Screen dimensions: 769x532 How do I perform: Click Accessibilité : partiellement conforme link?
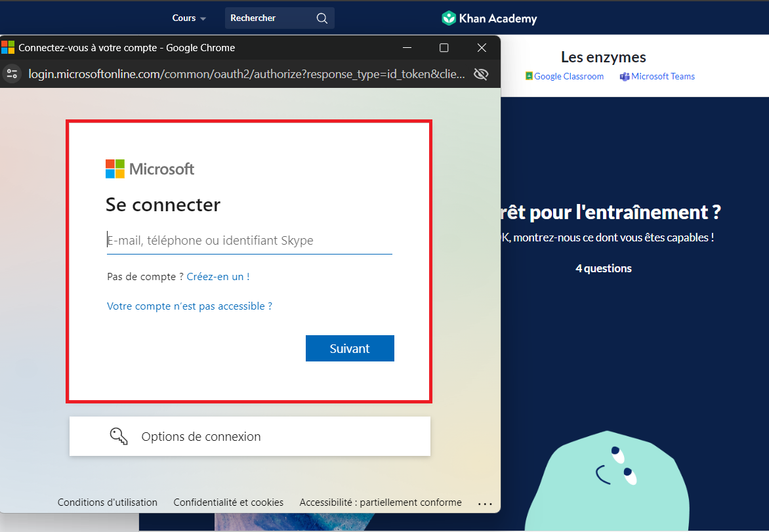point(381,502)
